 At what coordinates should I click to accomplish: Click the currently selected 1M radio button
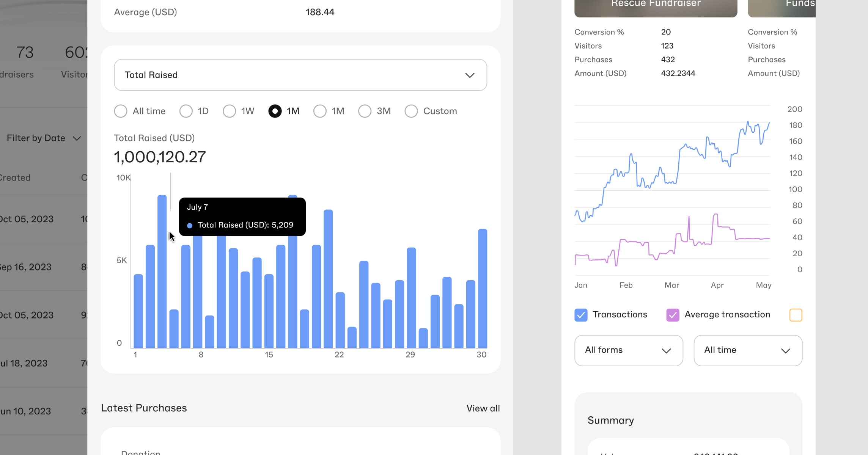275,111
